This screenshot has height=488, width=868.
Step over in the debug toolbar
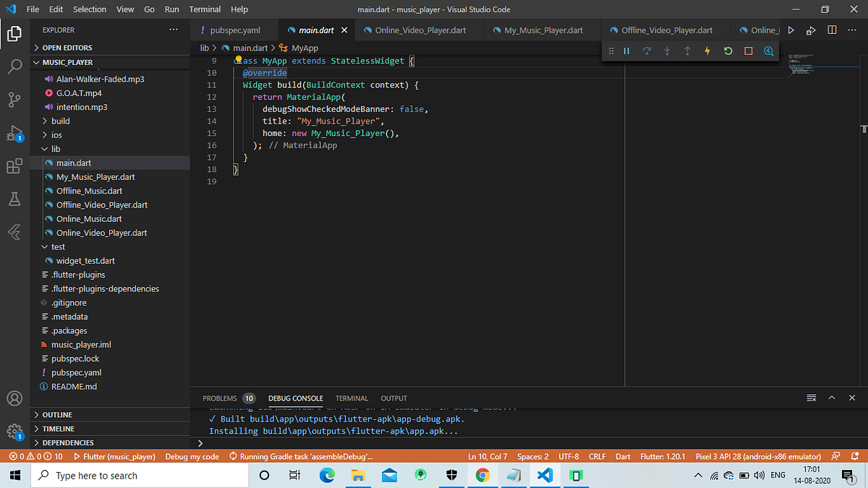pyautogui.click(x=646, y=51)
